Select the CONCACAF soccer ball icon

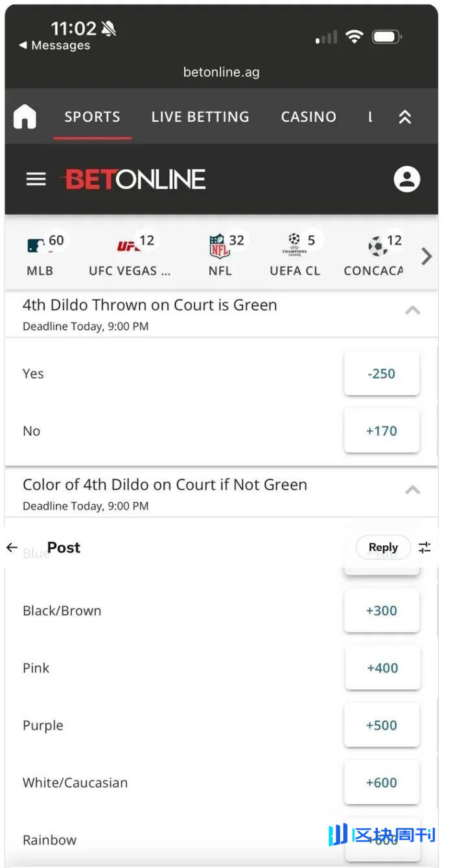tap(378, 246)
